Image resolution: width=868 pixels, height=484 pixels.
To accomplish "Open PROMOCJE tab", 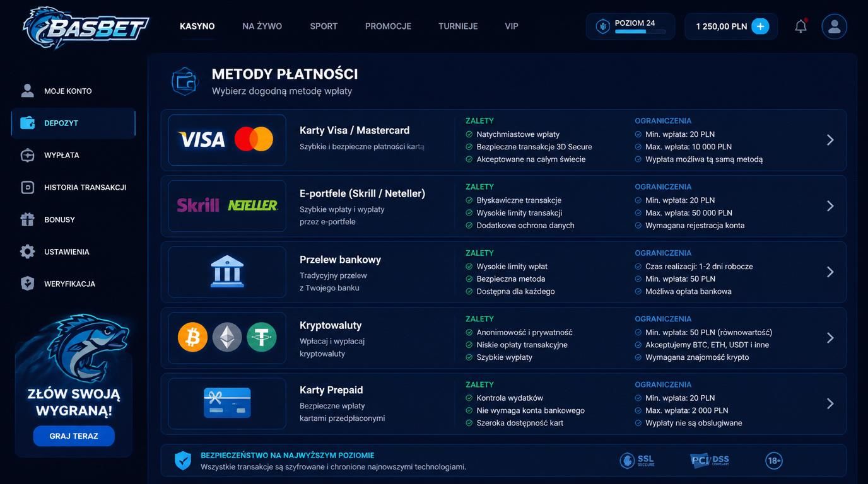I will (388, 26).
